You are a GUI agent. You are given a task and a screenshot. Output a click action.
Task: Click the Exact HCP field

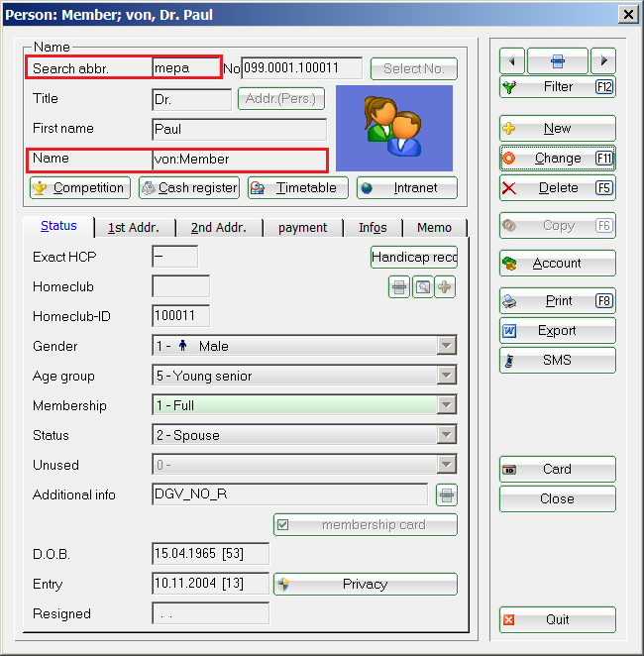(174, 257)
